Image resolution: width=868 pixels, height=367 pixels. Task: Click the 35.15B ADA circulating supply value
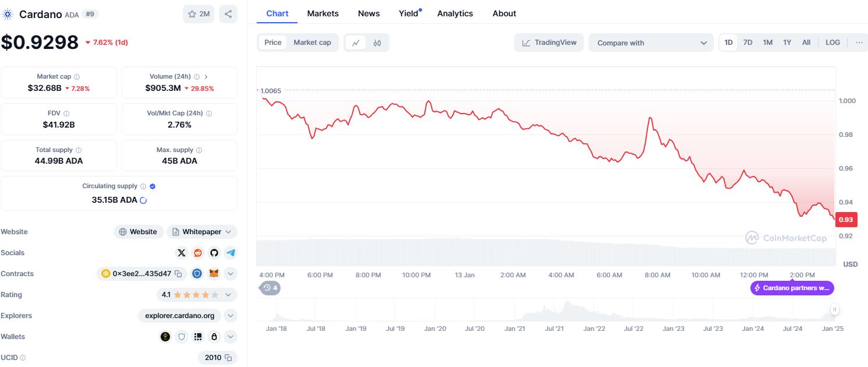(114, 200)
